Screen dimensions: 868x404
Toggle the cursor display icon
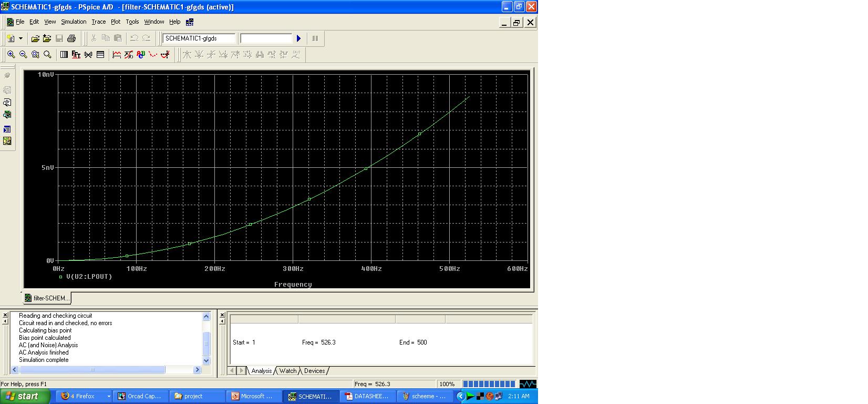click(x=165, y=54)
